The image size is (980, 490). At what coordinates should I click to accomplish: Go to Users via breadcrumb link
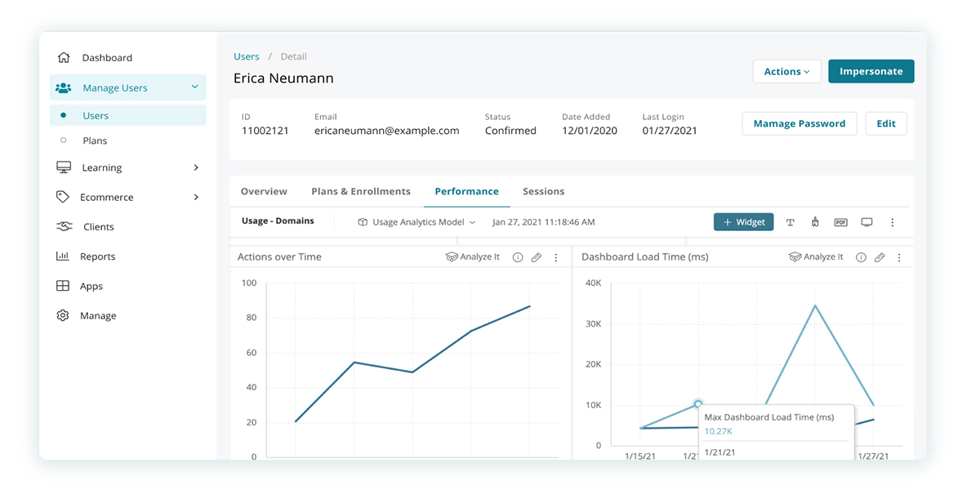point(247,56)
